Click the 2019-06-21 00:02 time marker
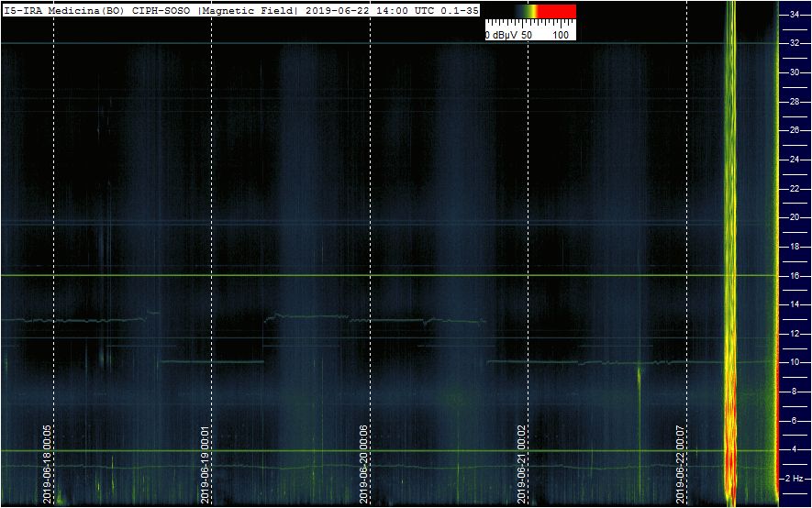812x508 pixels. [522, 464]
